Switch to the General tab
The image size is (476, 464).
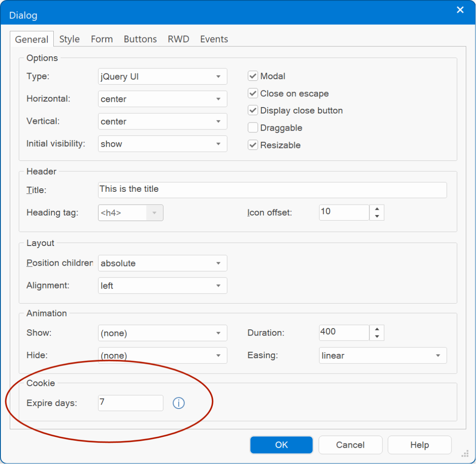click(31, 39)
